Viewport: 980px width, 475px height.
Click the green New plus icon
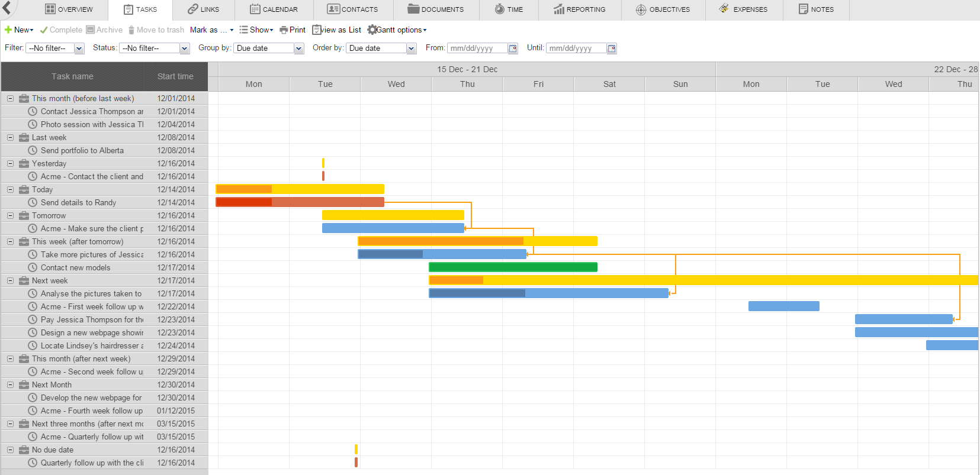point(8,30)
